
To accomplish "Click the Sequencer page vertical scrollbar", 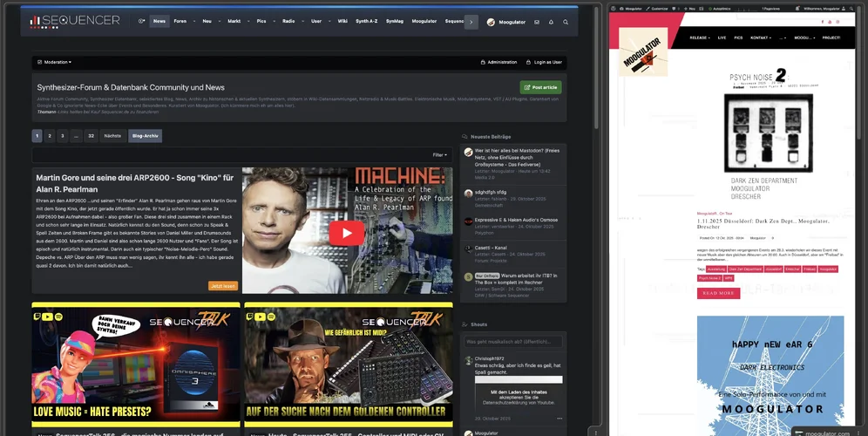I will [x=597, y=66].
